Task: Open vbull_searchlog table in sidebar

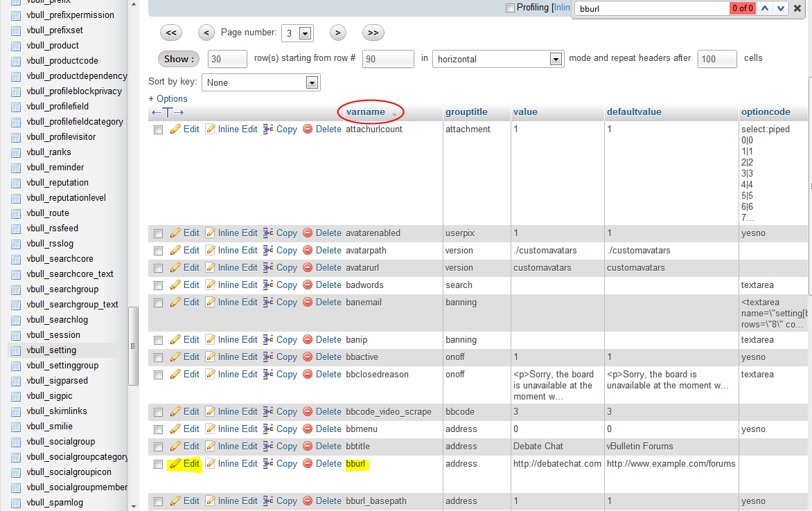Action: 57,320
